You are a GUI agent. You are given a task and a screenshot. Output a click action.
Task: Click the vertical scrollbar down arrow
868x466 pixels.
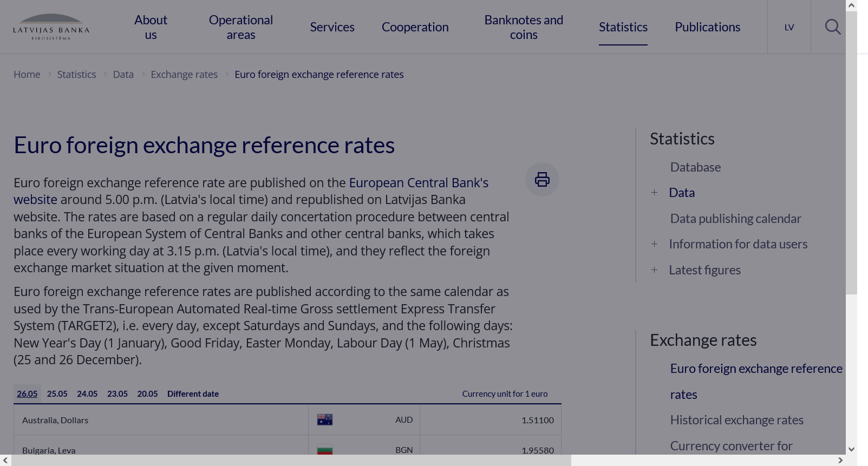(851, 449)
